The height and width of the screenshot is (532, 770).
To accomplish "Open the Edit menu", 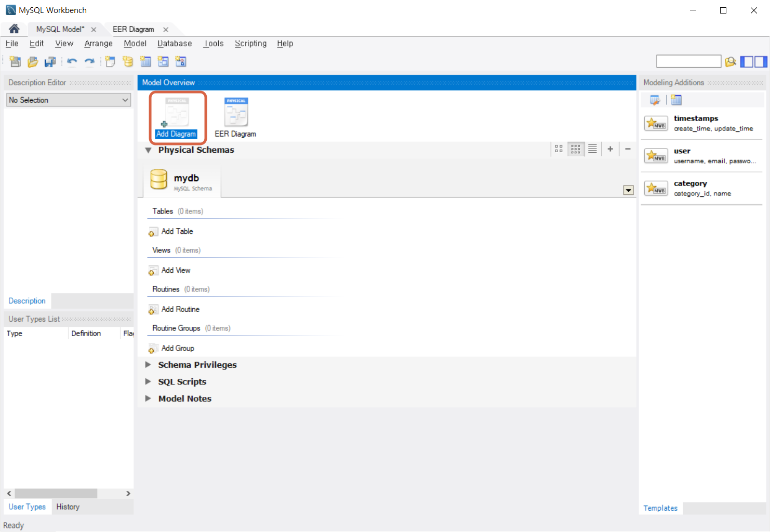I will point(36,44).
